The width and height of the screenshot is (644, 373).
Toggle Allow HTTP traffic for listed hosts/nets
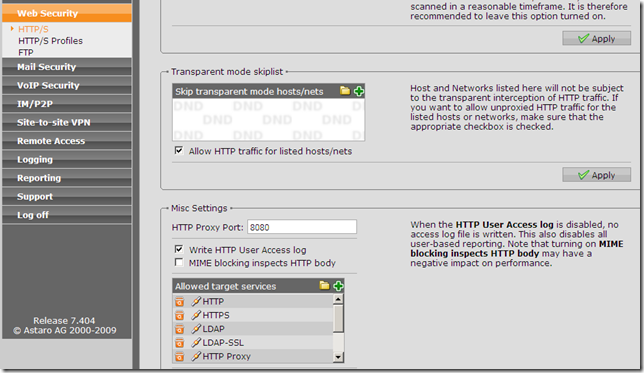179,150
